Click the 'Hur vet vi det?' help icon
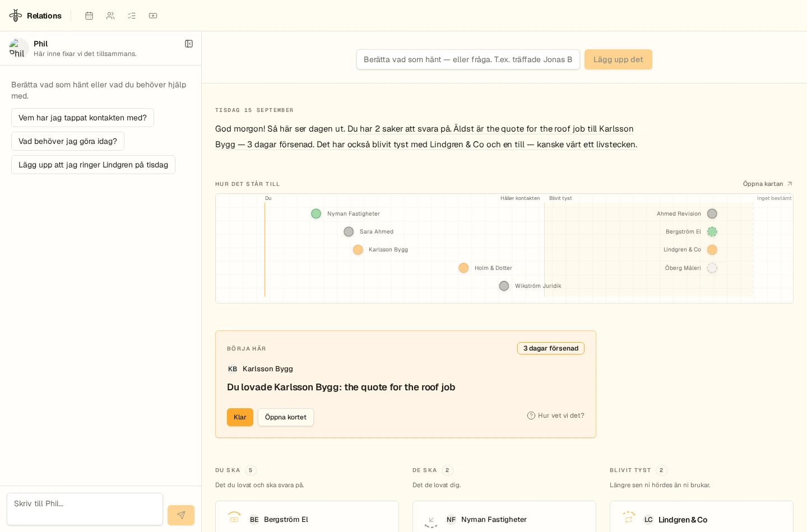The height and width of the screenshot is (532, 807). click(x=531, y=416)
